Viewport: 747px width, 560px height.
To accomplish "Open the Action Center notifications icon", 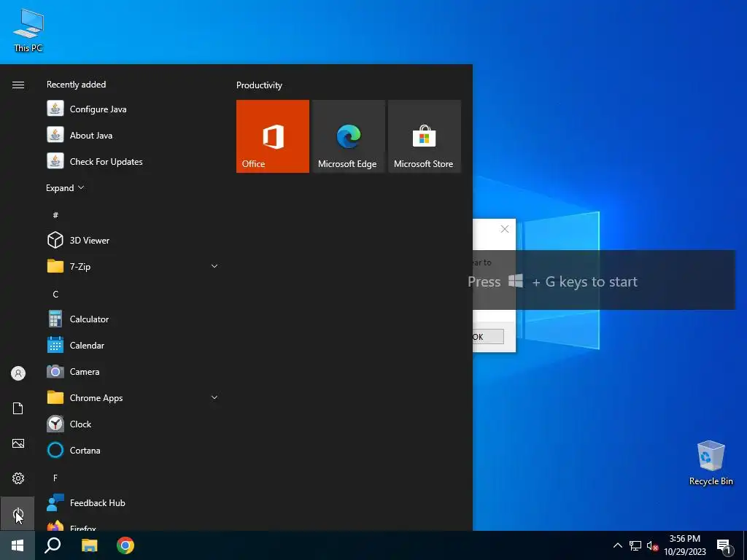I will [724, 546].
